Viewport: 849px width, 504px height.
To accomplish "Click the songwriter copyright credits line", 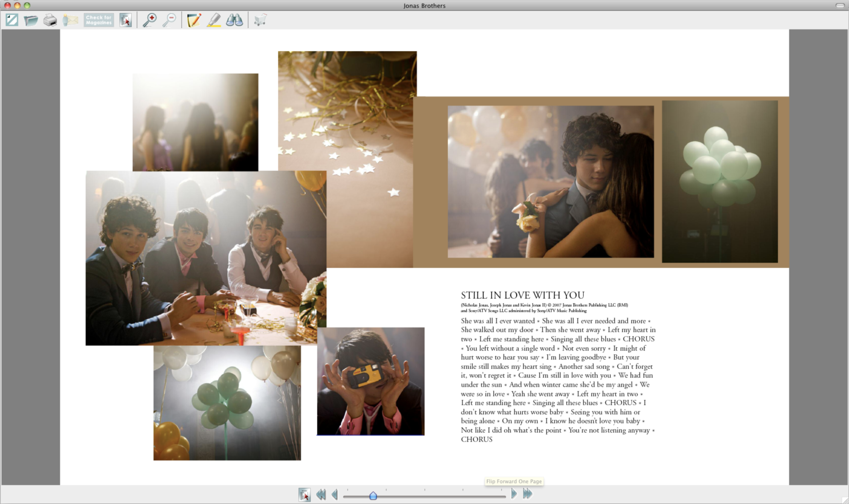I will [x=544, y=308].
